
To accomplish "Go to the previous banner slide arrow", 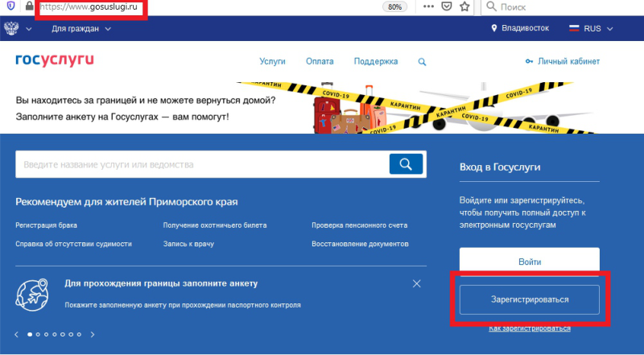I will click(15, 333).
